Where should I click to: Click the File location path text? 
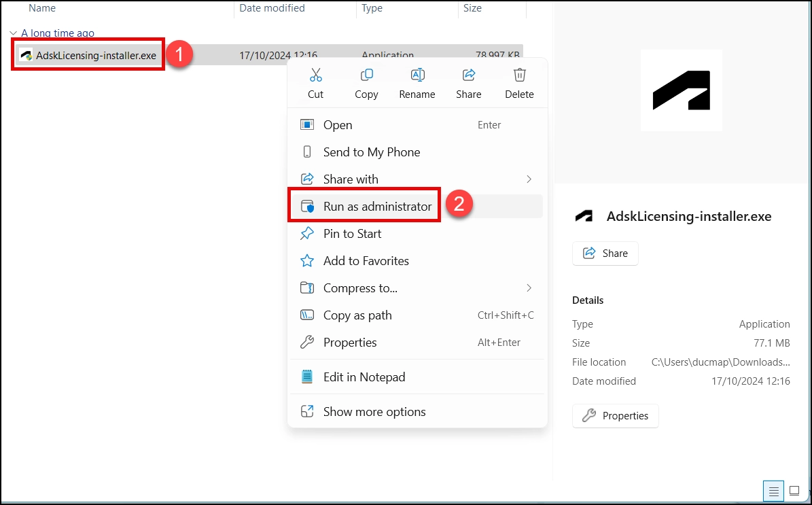click(x=720, y=362)
